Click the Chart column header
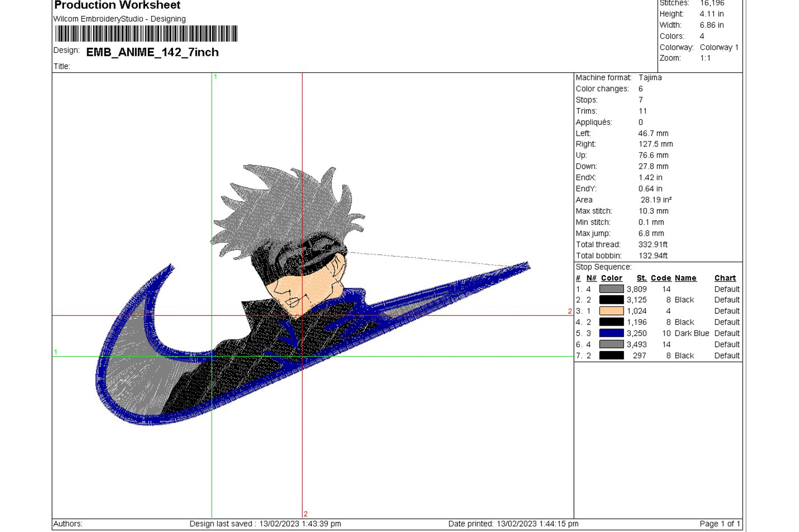The height and width of the screenshot is (532, 799). pyautogui.click(x=725, y=278)
